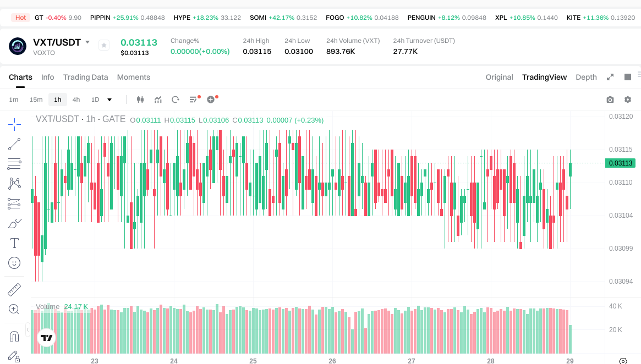Switch to the Depth chart view
Screen dimensions: 641x364
tap(586, 77)
